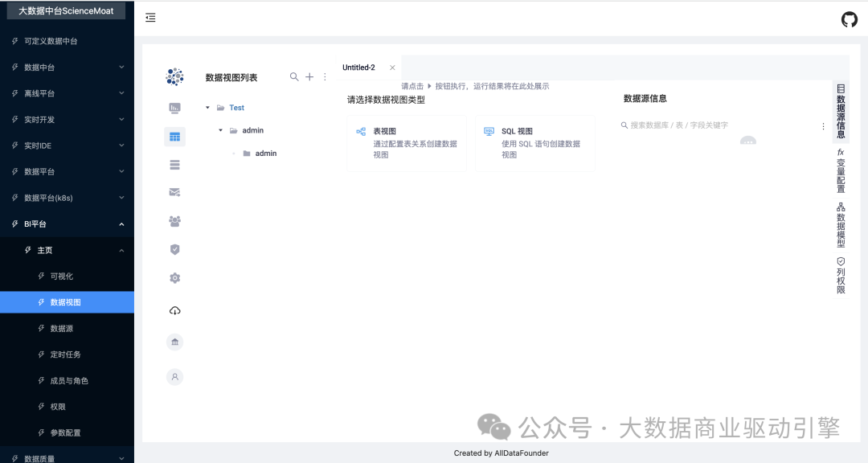Image resolution: width=868 pixels, height=463 pixels.
Task: Open the GitHub icon in top-right corner
Action: click(849, 19)
